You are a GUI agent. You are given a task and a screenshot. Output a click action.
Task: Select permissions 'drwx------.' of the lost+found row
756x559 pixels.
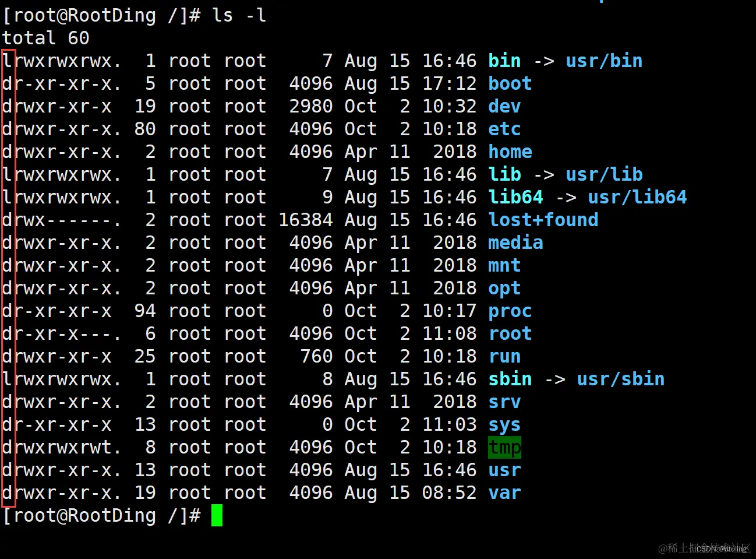point(62,220)
